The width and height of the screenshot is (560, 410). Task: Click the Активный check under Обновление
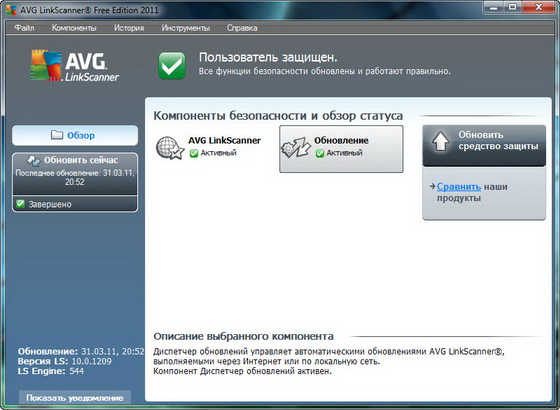pos(320,153)
